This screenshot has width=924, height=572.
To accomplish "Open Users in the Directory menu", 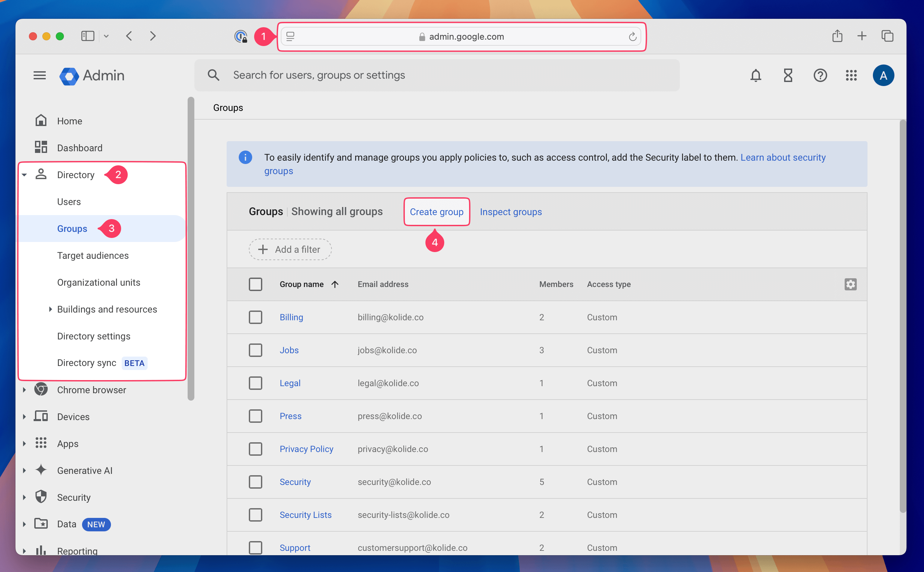I will click(x=69, y=202).
